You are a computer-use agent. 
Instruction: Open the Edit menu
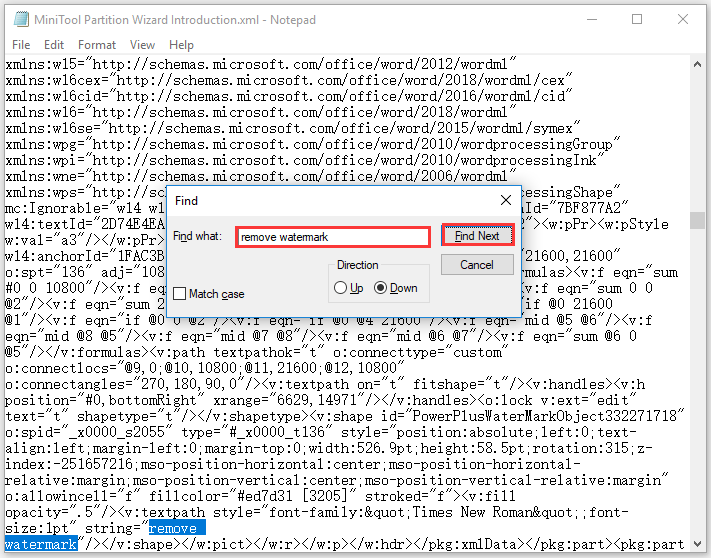click(54, 45)
